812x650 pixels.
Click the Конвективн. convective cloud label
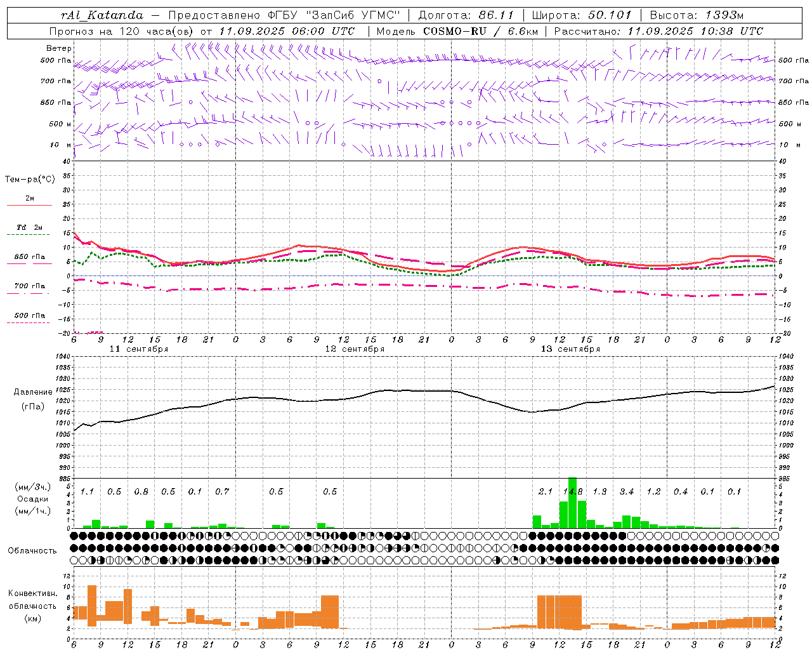(x=32, y=594)
